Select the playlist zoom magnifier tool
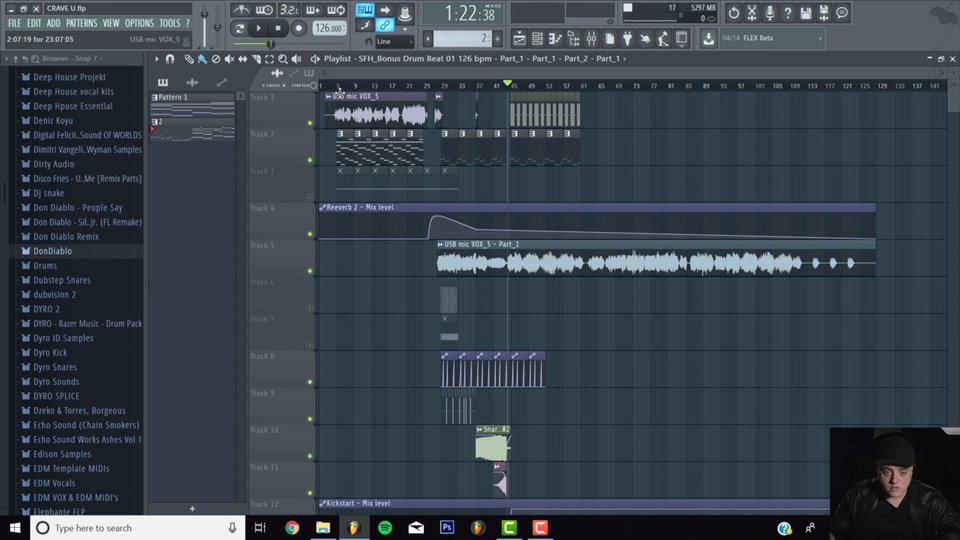 [283, 59]
